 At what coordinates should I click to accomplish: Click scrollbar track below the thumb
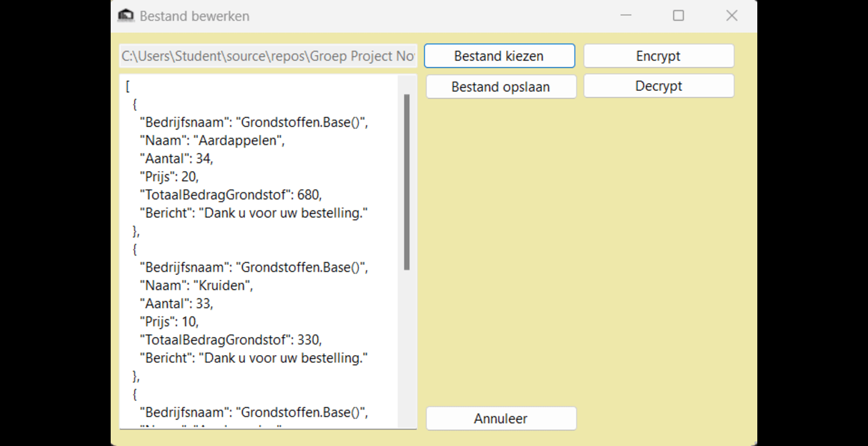[407, 349]
